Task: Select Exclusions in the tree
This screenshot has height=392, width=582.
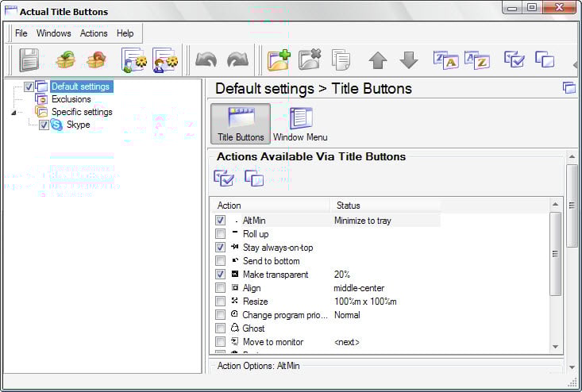Action: [71, 99]
